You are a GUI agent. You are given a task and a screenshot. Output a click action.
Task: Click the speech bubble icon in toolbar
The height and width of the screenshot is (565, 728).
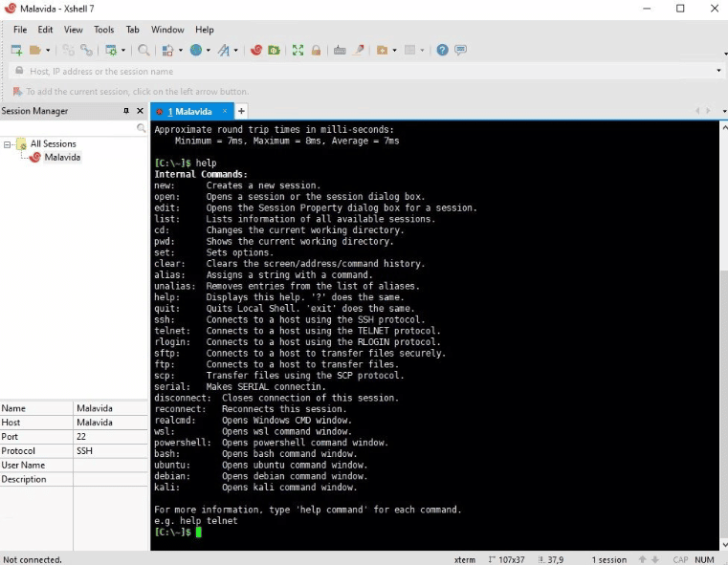click(460, 50)
